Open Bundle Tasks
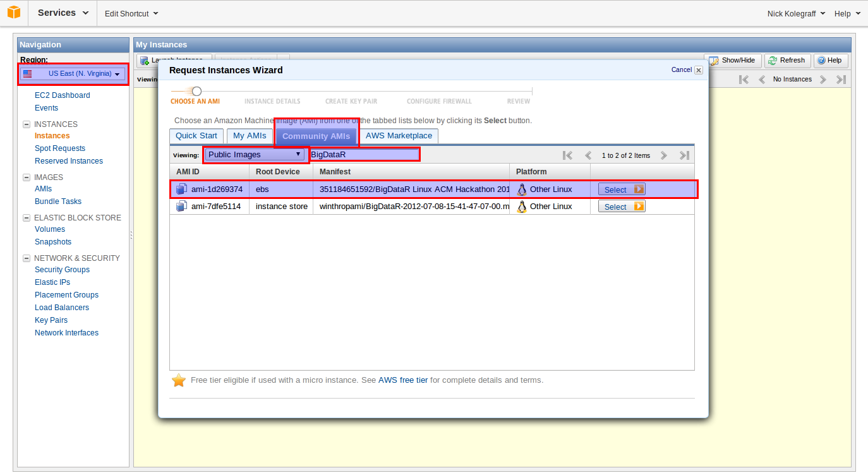Image resolution: width=868 pixels, height=475 pixels. pyautogui.click(x=58, y=201)
